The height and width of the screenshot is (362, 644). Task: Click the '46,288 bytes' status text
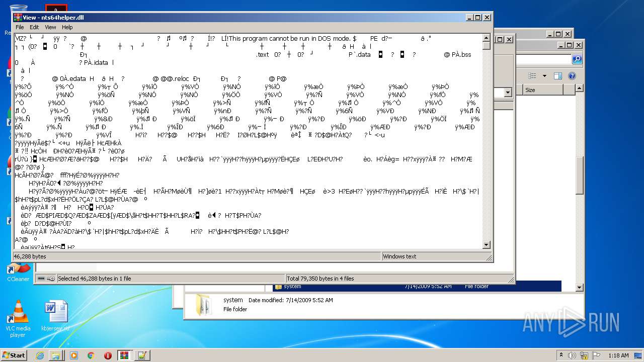30,256
